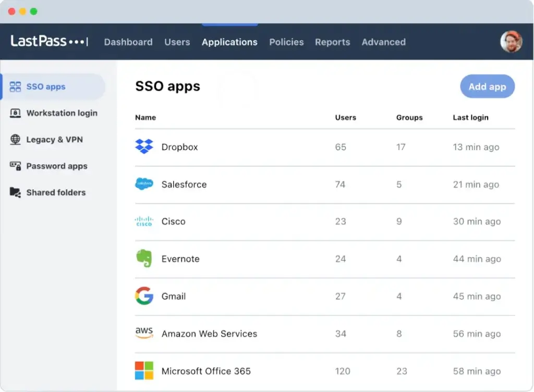Screen dimensions: 534x392
Task: Click the Evernote elephant icon
Action: pos(144,259)
